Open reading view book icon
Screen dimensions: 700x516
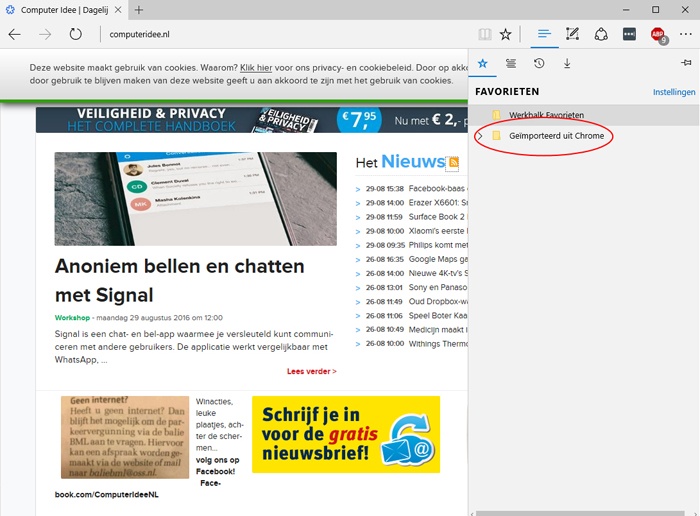(485, 34)
